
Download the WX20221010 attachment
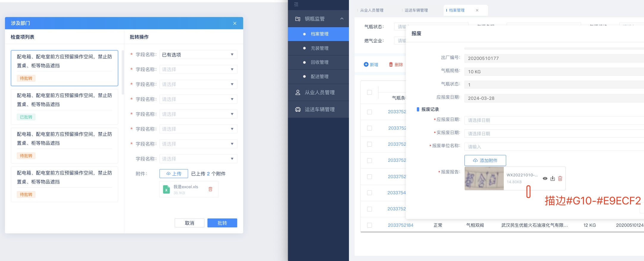point(553,178)
